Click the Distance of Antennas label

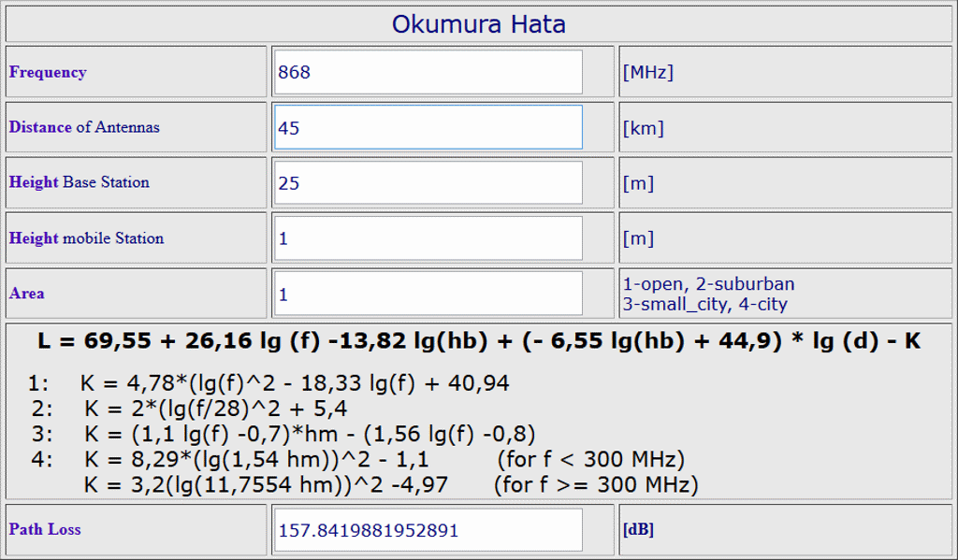click(x=84, y=127)
